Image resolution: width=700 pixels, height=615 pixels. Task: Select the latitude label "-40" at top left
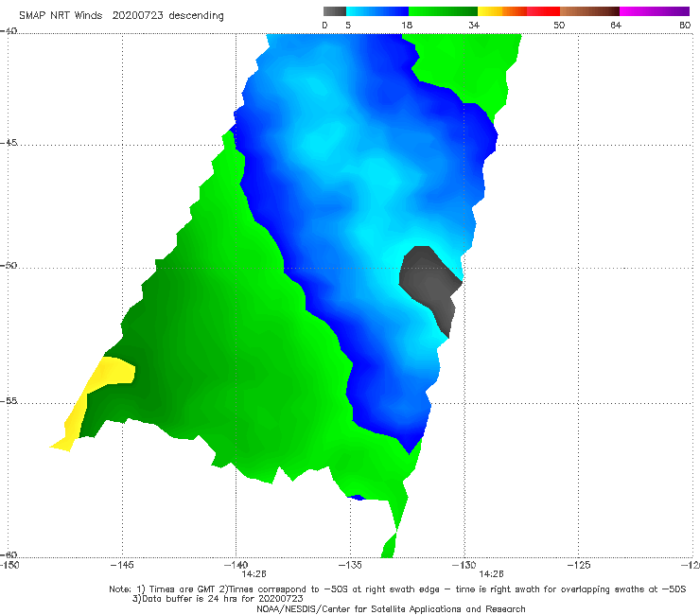9,31
